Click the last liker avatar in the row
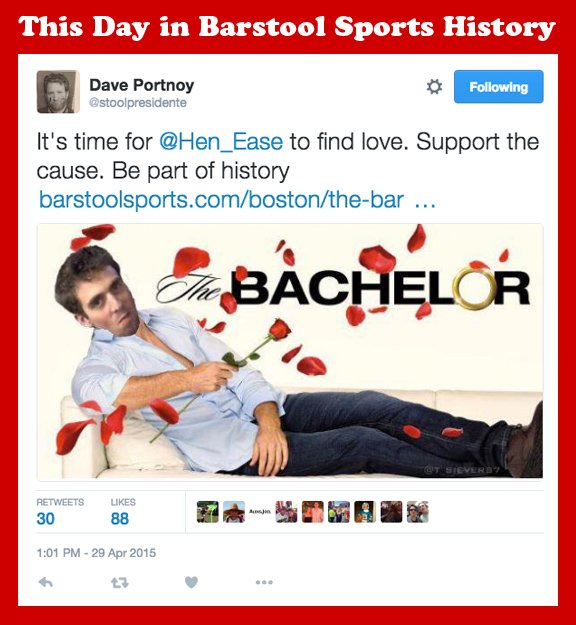Viewport: 576px width, 625px height. pyautogui.click(x=418, y=512)
